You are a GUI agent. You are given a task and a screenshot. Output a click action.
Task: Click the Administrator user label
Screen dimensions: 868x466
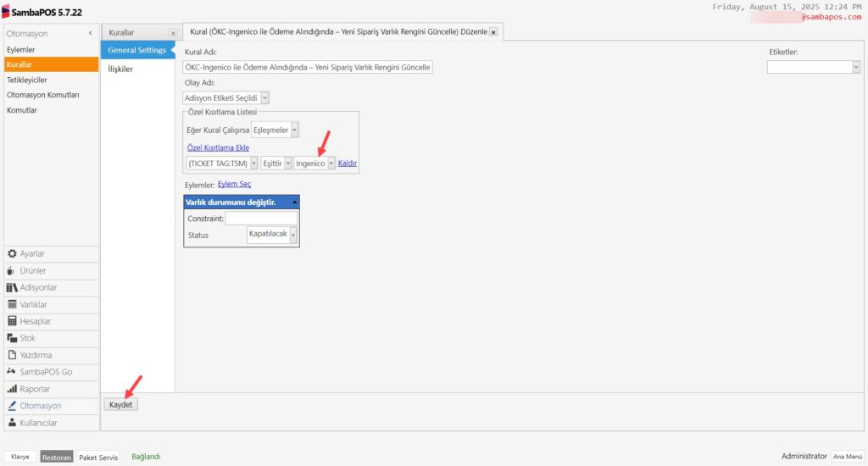(804, 456)
